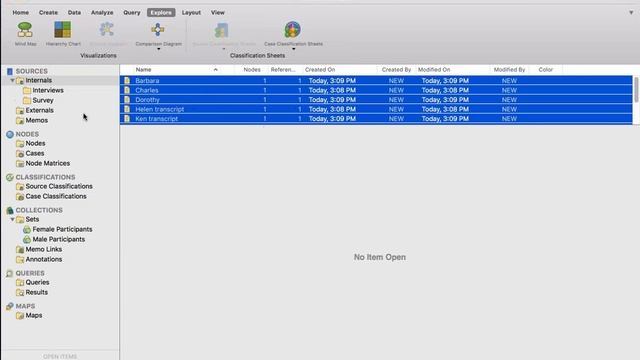
Task: Open Case Classifications in the sidebar
Action: tap(56, 196)
